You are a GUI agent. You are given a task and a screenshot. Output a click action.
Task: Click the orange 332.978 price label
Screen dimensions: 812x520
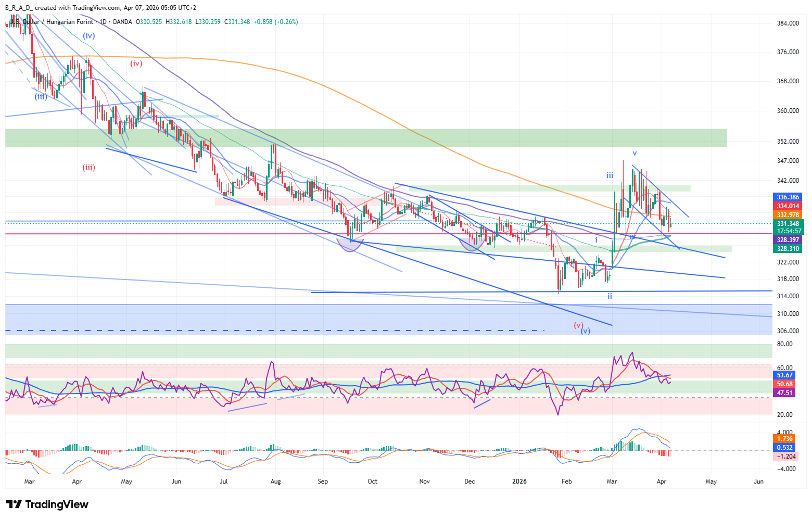788,215
